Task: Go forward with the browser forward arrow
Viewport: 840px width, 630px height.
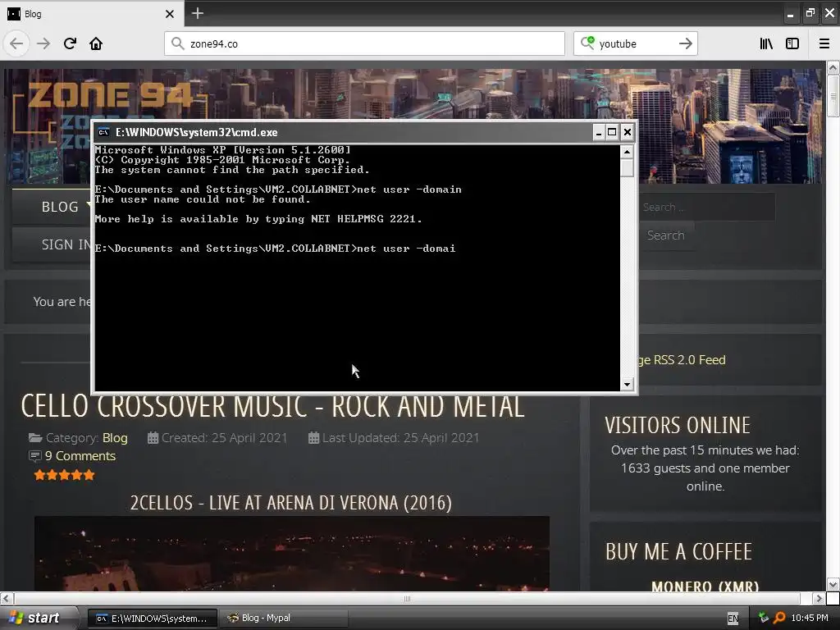Action: (43, 43)
